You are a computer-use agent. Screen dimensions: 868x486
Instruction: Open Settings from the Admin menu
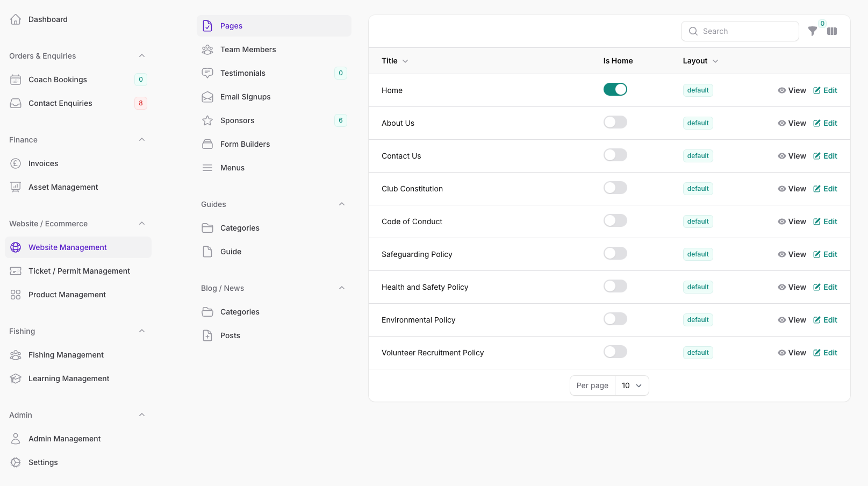coord(42,462)
